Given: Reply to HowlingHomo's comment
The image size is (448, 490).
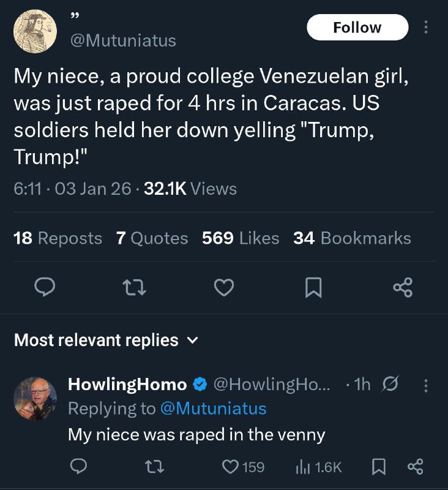Looking at the screenshot, I should pyautogui.click(x=77, y=467).
